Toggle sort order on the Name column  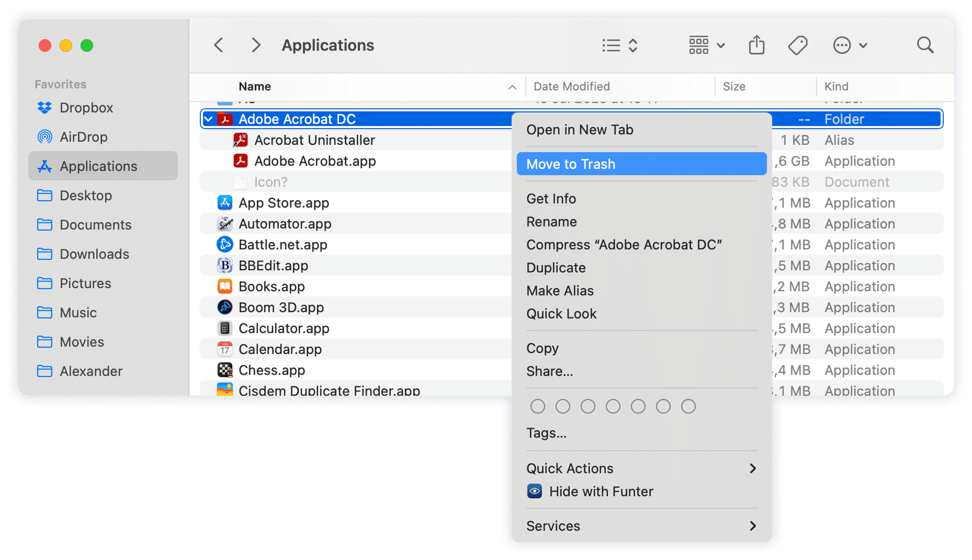point(254,86)
